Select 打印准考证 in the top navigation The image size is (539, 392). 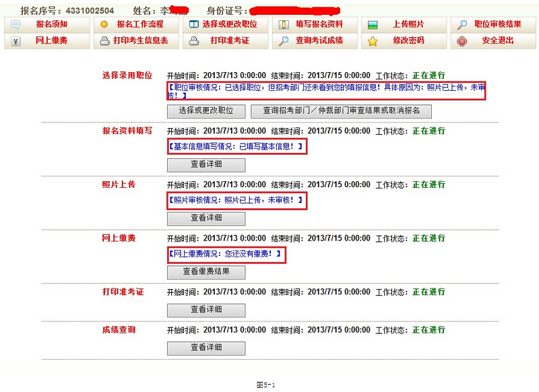230,40
